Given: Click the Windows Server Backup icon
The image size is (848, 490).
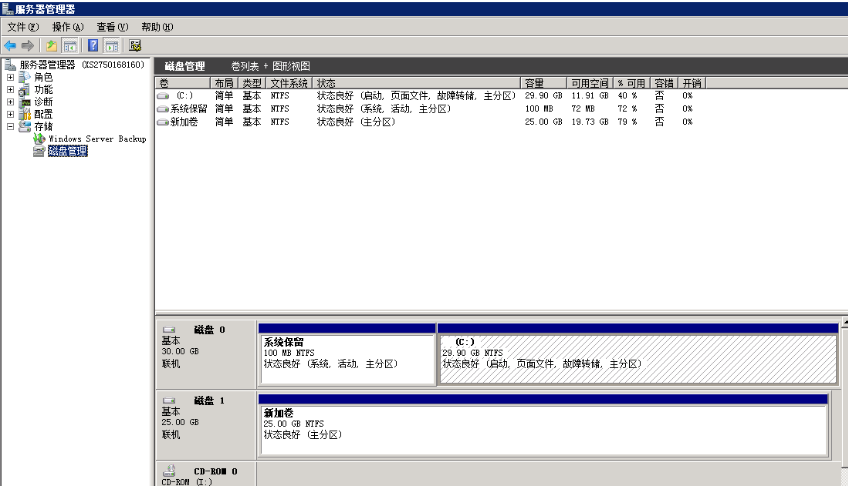Looking at the screenshot, I should (39, 139).
